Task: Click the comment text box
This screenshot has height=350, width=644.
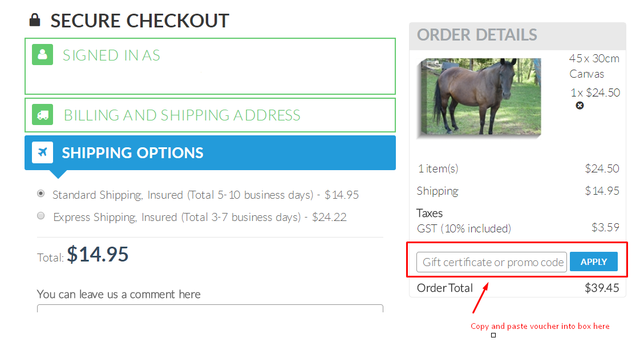Action: [210, 308]
